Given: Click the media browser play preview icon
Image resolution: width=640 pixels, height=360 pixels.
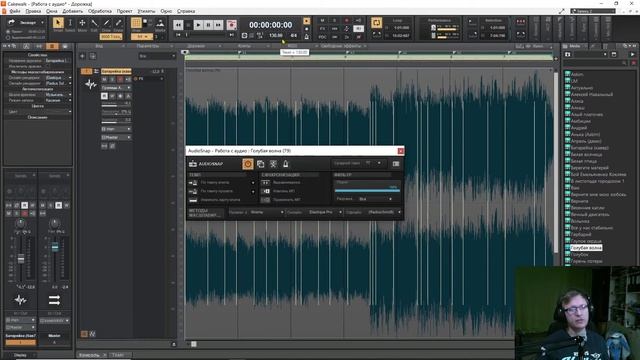Looking at the screenshot, I should [x=633, y=54].
